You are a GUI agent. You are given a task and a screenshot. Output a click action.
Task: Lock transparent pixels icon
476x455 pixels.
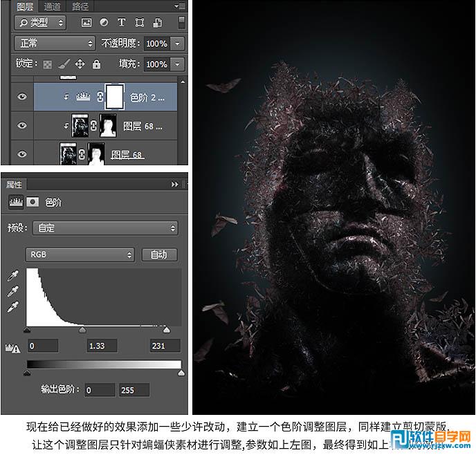pyautogui.click(x=47, y=64)
